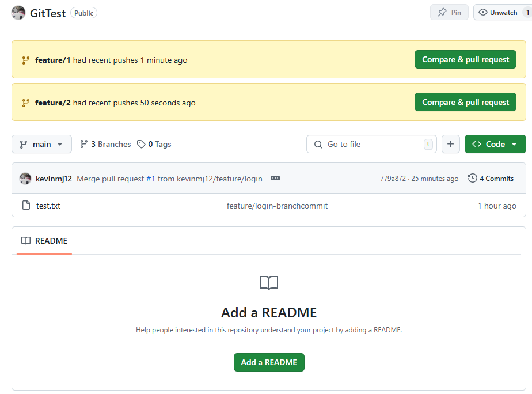Pin the GitTest repository
Viewport: 532px width, 394px height.
pos(449,13)
